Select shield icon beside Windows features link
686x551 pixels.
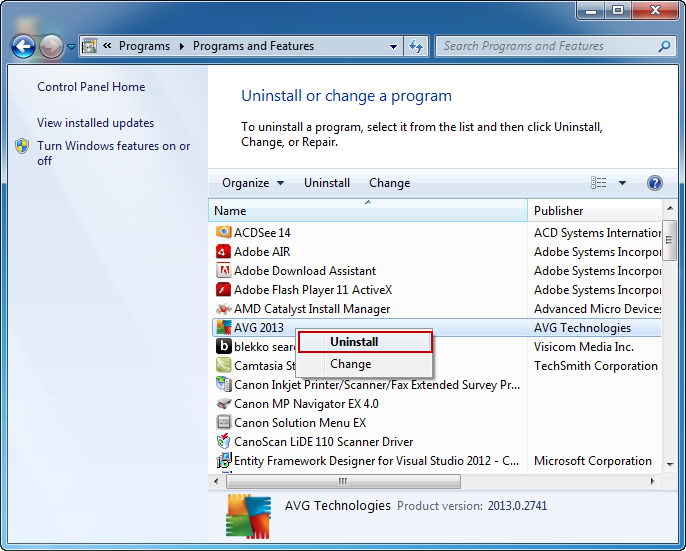coord(22,146)
